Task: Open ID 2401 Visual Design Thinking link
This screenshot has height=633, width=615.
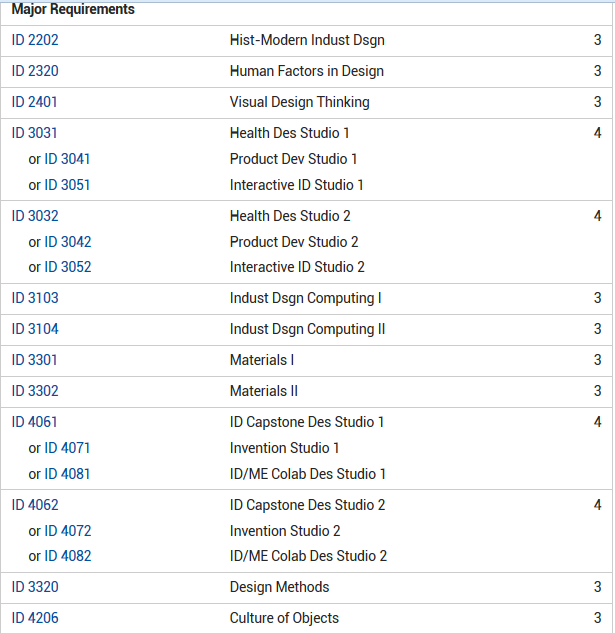Action: click(x=35, y=102)
